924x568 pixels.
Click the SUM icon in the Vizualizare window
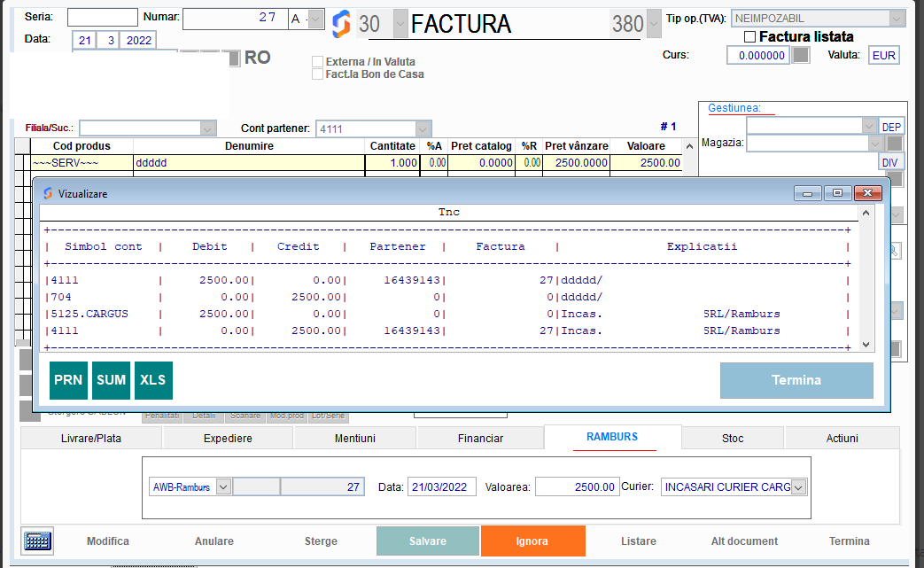point(110,380)
